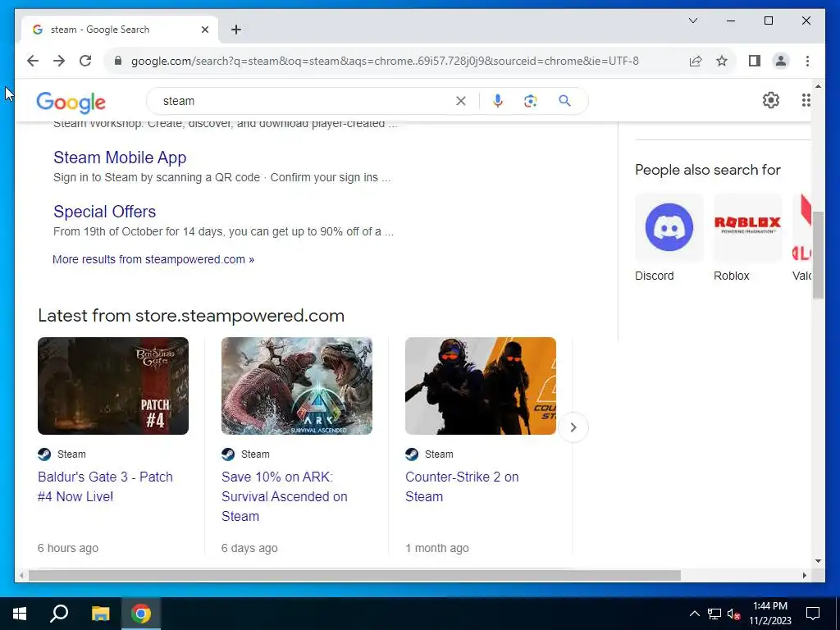Open Windows taskbar search
This screenshot has height=630, width=840.
59,614
